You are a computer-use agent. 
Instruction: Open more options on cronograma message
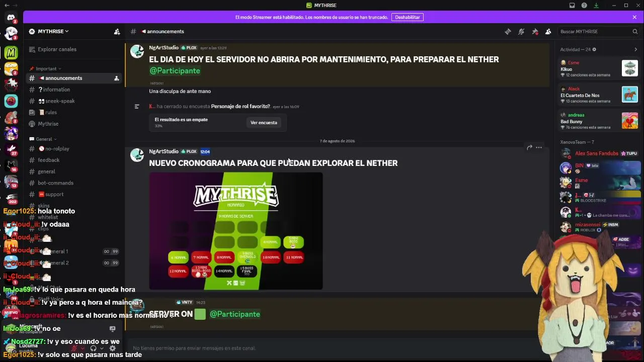pyautogui.click(x=539, y=147)
